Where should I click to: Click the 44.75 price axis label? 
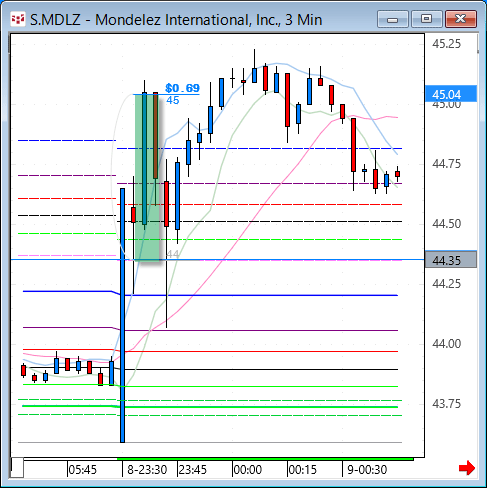click(x=446, y=164)
